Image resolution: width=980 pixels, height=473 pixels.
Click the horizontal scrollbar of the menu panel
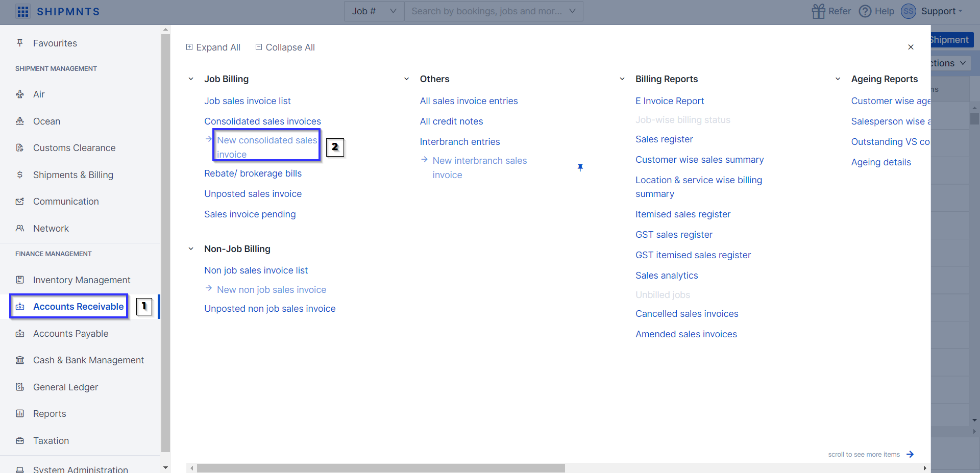pyautogui.click(x=381, y=468)
